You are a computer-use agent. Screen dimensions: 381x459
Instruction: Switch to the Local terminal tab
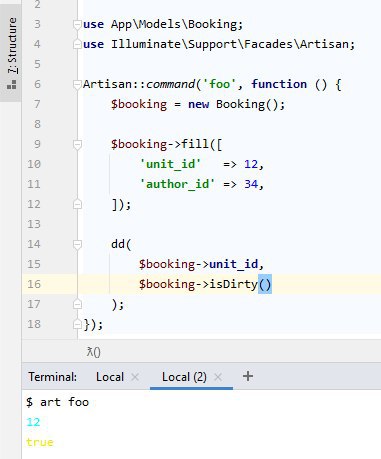pyautogui.click(x=110, y=377)
